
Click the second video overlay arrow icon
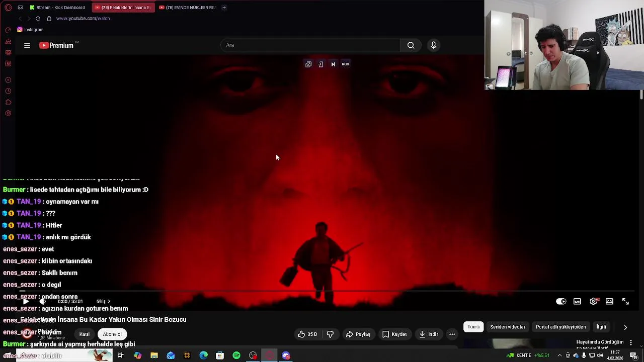pos(320,64)
